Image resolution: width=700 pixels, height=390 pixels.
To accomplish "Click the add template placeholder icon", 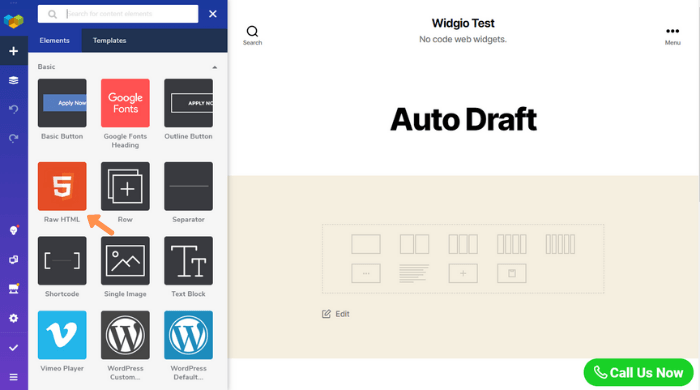I will coord(512,274).
